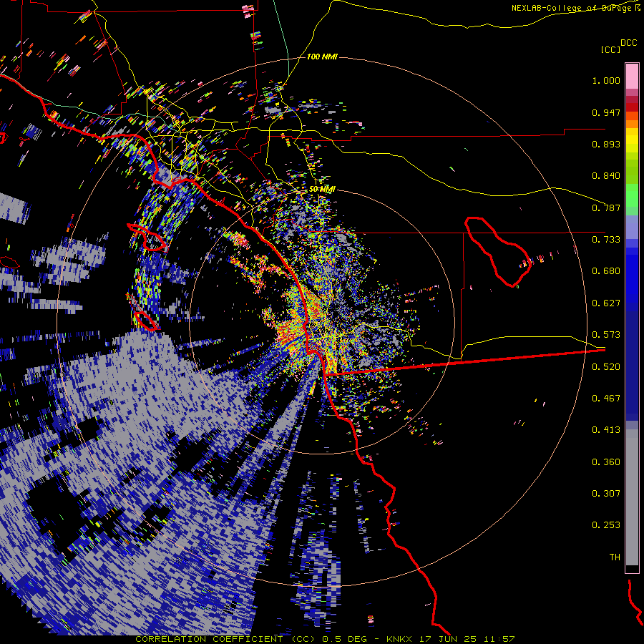
Task: Select the 0.573 scale value
Action: point(606,335)
